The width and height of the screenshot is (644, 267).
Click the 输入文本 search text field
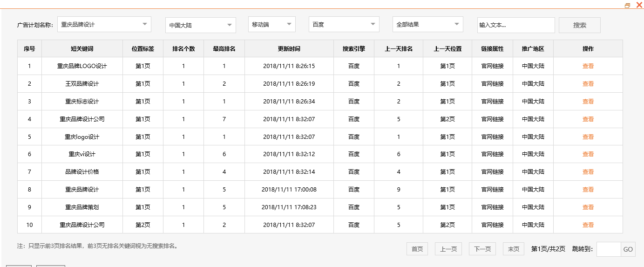tap(516, 25)
